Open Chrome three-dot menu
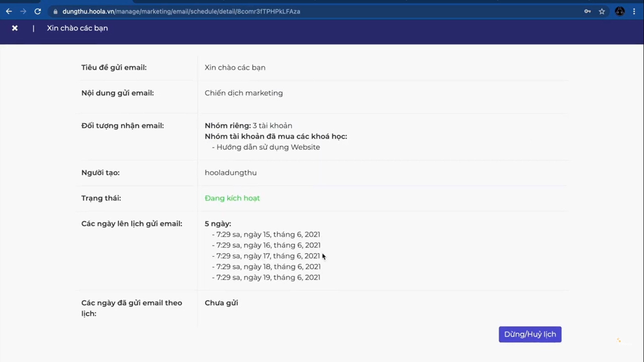 coord(634,11)
